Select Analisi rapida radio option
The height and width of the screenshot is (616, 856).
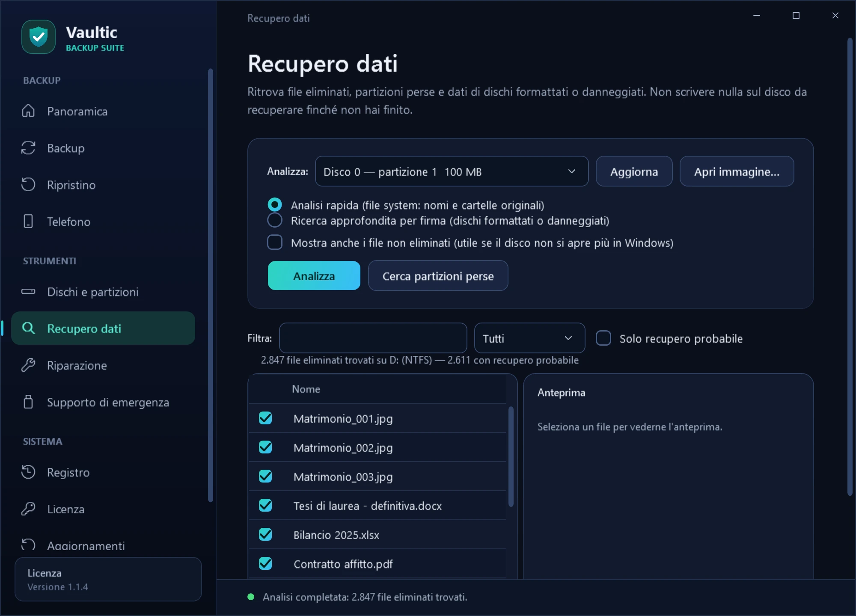click(x=275, y=204)
